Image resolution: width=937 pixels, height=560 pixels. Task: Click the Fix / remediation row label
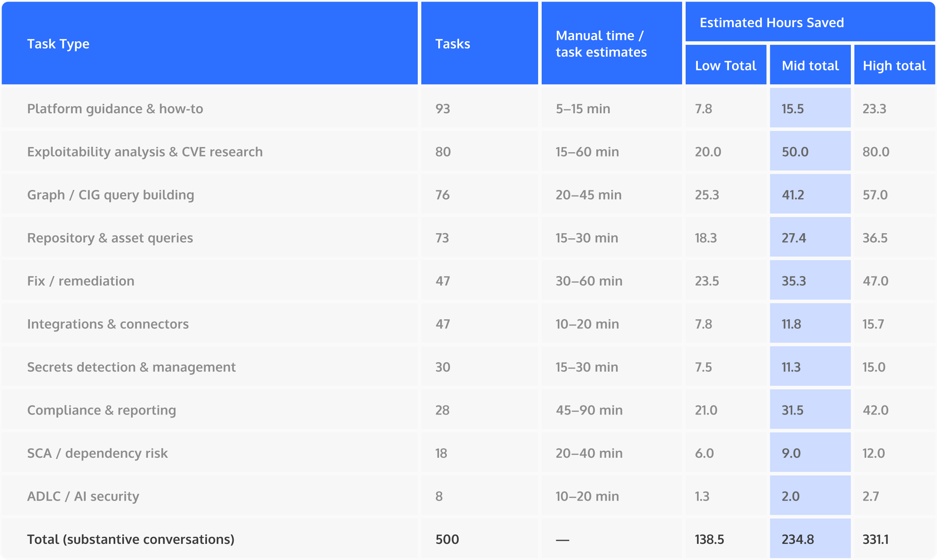pos(81,281)
